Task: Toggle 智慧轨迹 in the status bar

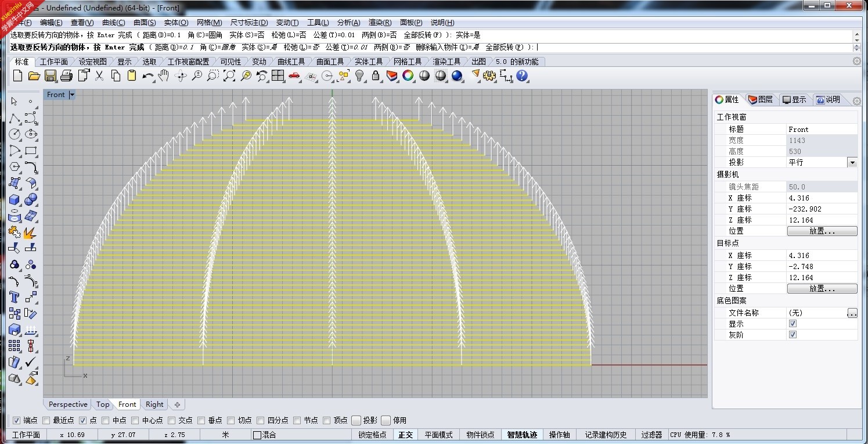Action: [x=522, y=435]
